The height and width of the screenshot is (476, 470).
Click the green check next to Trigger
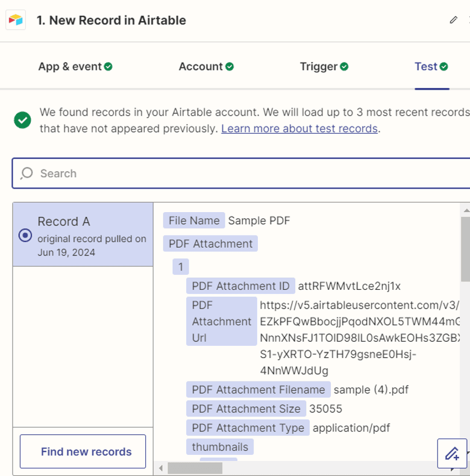pos(344,67)
